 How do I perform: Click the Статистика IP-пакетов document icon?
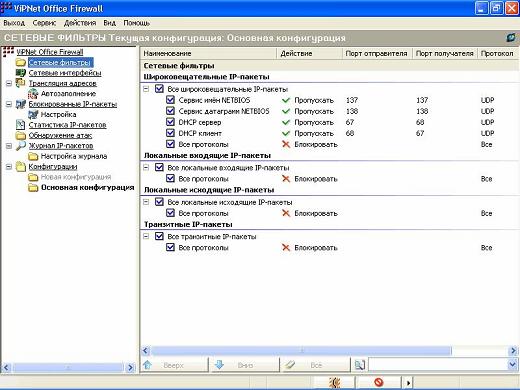pos(21,125)
